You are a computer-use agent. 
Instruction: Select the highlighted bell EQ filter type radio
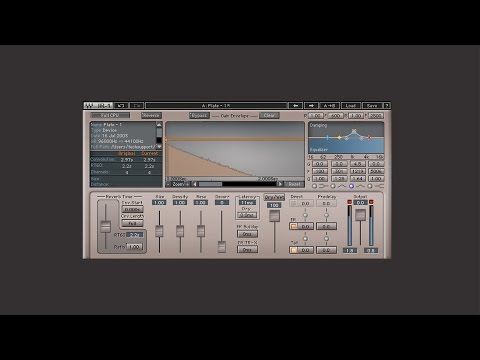(351, 186)
